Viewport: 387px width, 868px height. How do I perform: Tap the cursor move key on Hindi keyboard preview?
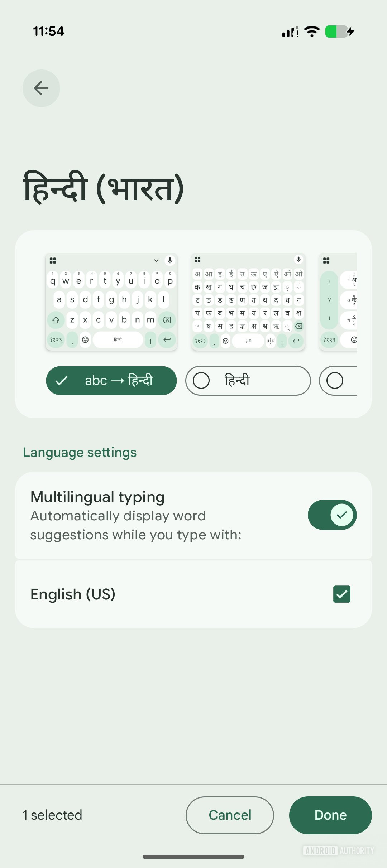pos(271,341)
